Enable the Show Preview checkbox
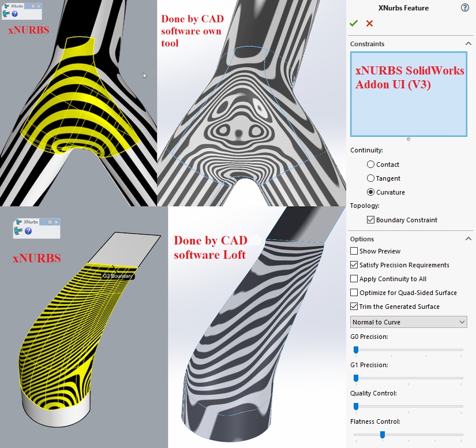The width and height of the screenshot is (476, 448). [354, 251]
